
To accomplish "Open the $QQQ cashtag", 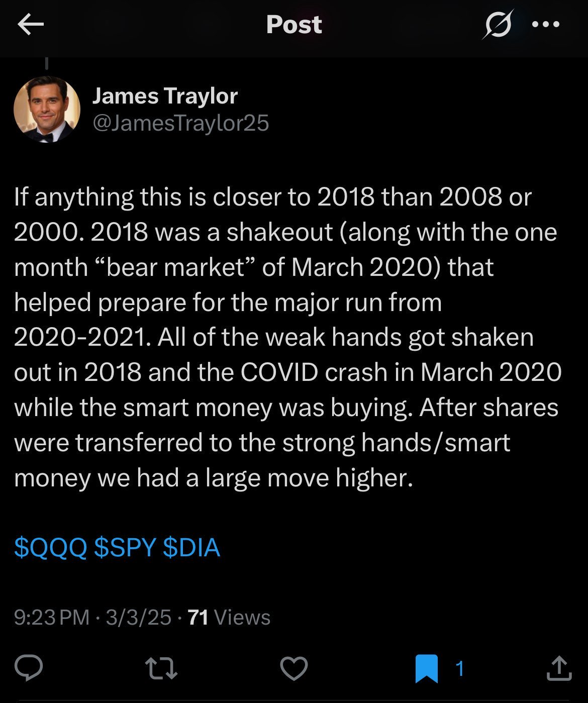I will 50,547.
